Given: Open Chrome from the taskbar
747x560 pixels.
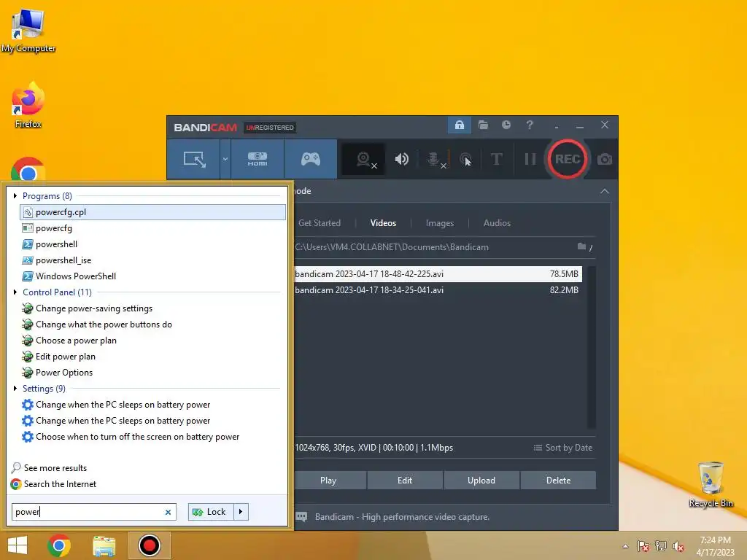Looking at the screenshot, I should (x=59, y=545).
